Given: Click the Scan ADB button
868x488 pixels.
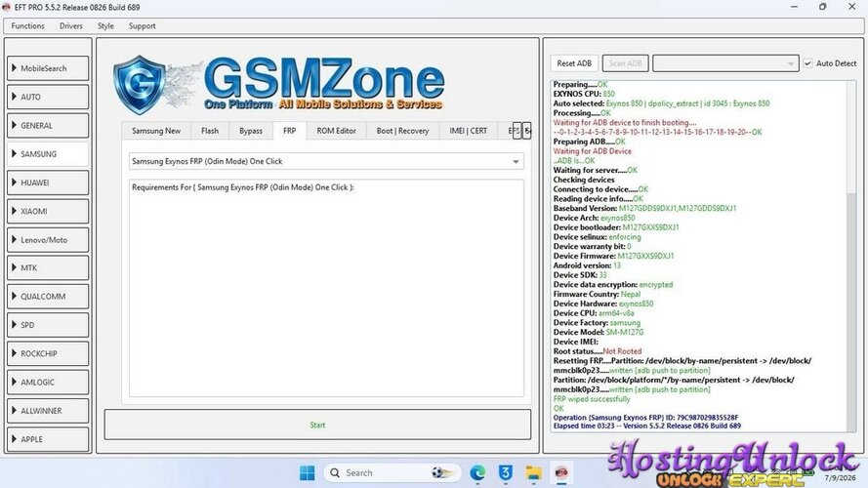Looking at the screenshot, I should (x=625, y=63).
